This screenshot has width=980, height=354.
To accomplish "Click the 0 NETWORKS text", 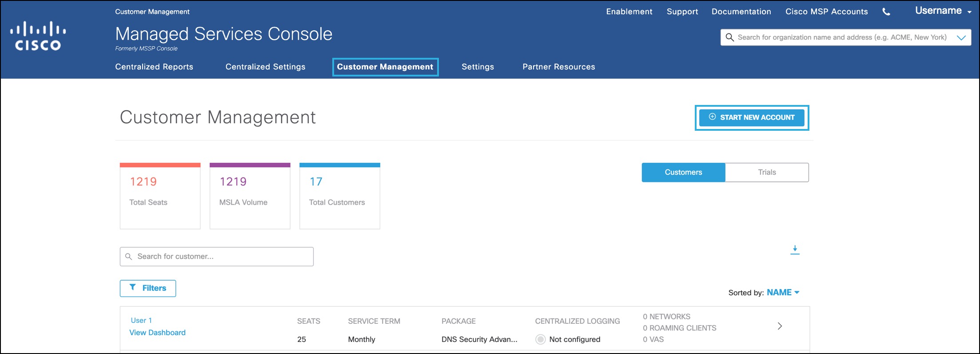I will click(x=667, y=317).
